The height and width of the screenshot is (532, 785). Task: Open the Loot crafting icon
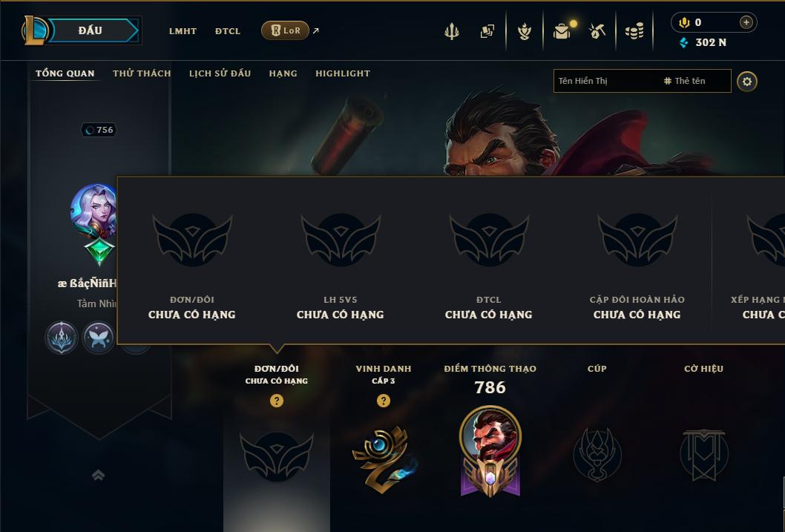click(x=524, y=31)
